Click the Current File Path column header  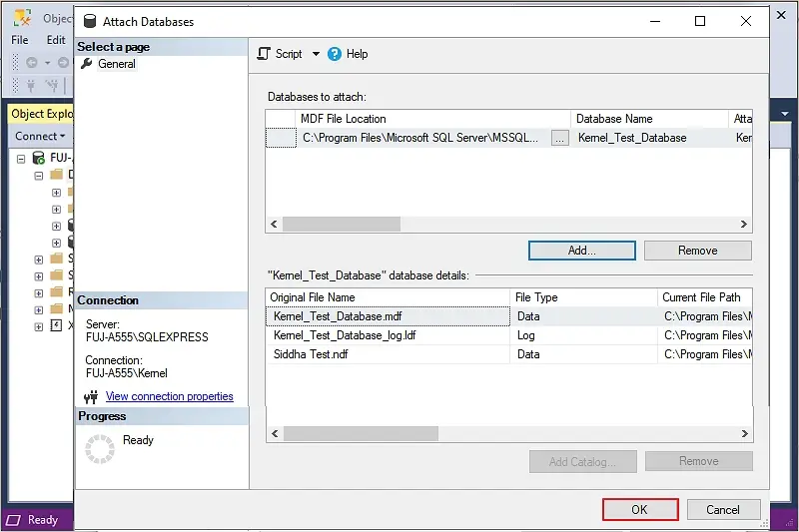point(705,297)
